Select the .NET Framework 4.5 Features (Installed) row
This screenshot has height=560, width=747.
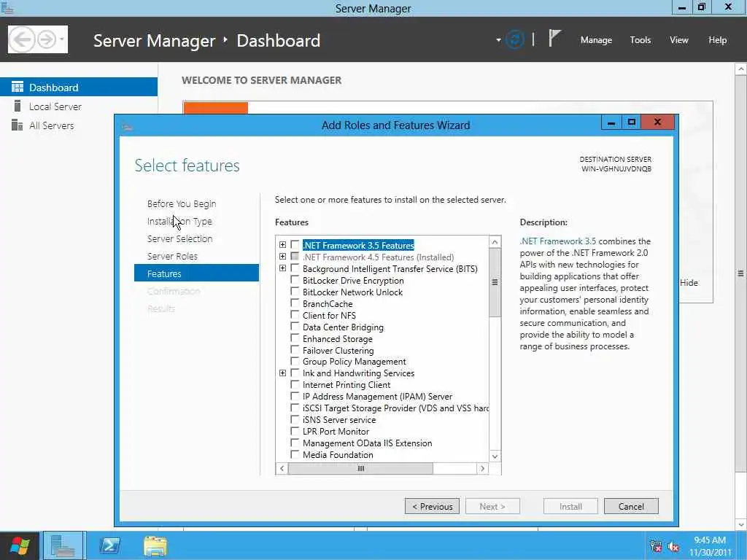pos(379,257)
